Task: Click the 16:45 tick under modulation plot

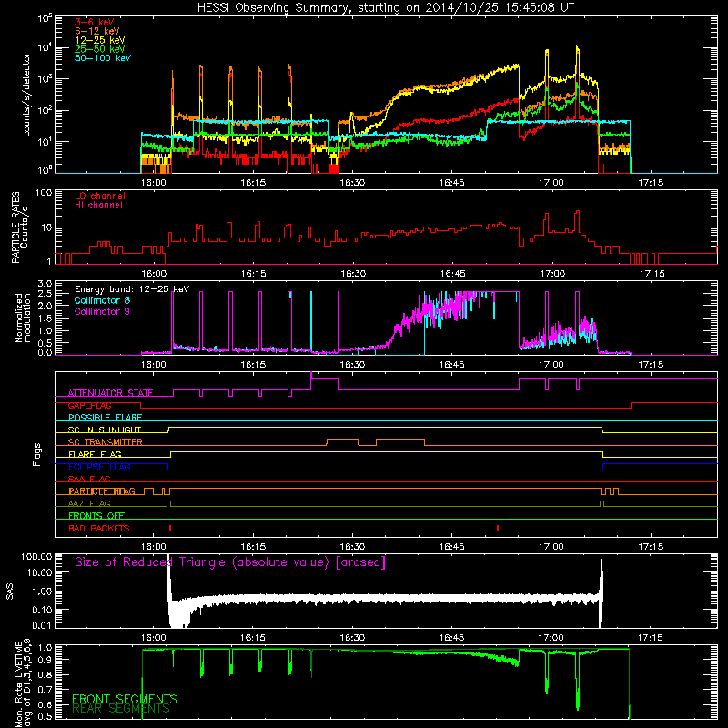Action: click(x=451, y=365)
